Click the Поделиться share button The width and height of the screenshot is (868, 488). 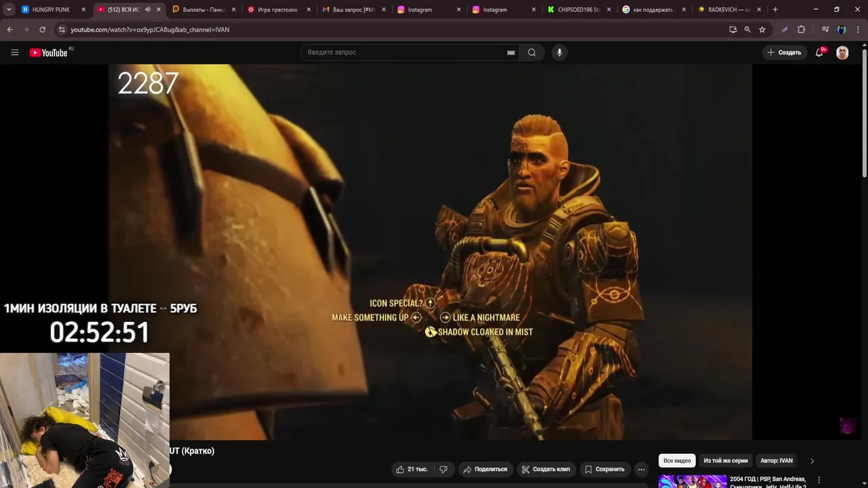(x=485, y=469)
